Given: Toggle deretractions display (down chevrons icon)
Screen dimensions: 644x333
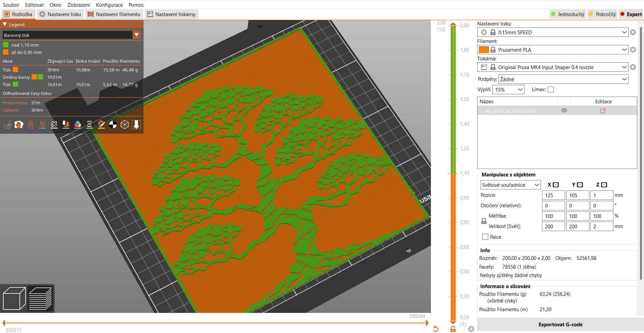Looking at the screenshot, I should [x=42, y=124].
